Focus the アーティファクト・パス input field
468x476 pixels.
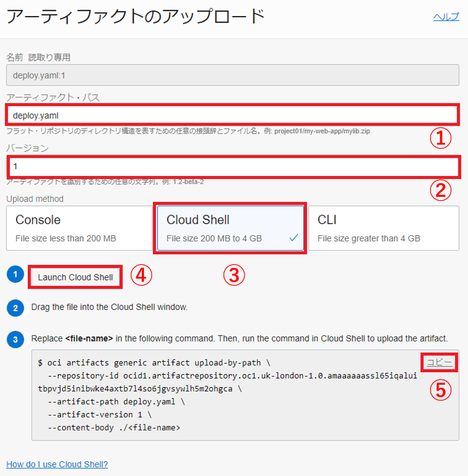click(232, 115)
